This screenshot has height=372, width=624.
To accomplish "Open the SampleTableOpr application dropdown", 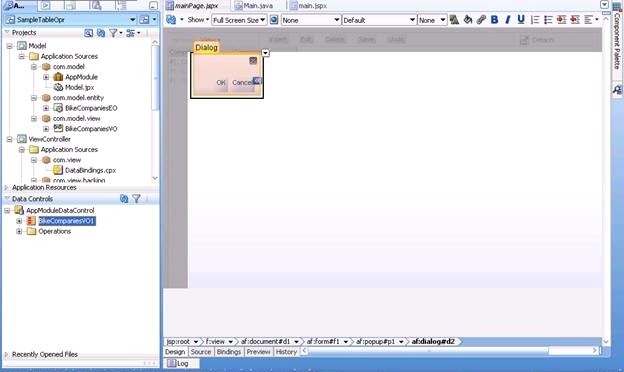I will tap(133, 19).
